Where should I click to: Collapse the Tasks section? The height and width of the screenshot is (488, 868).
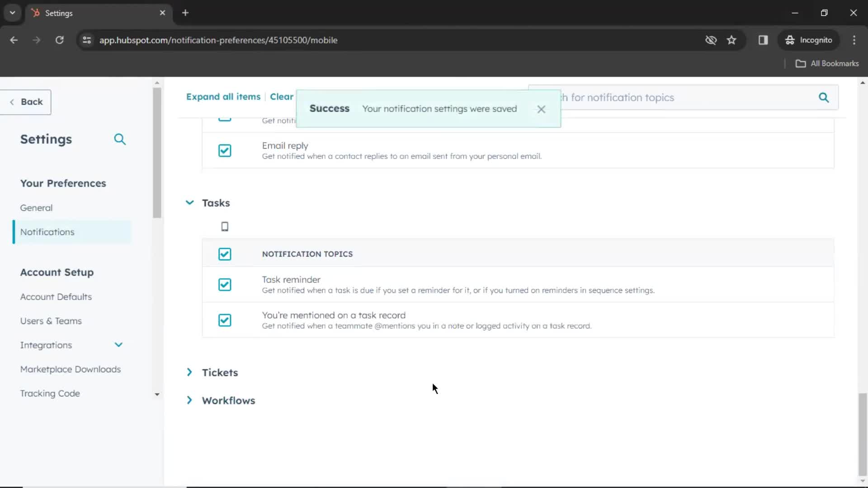pyautogui.click(x=189, y=202)
